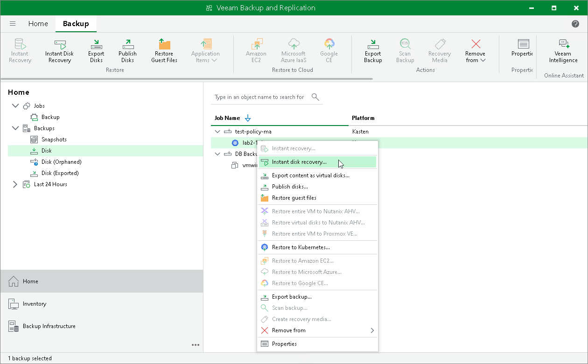Choose Instant disk recovery from context menu
Viewport: 588px width, 364px height.
point(317,162)
